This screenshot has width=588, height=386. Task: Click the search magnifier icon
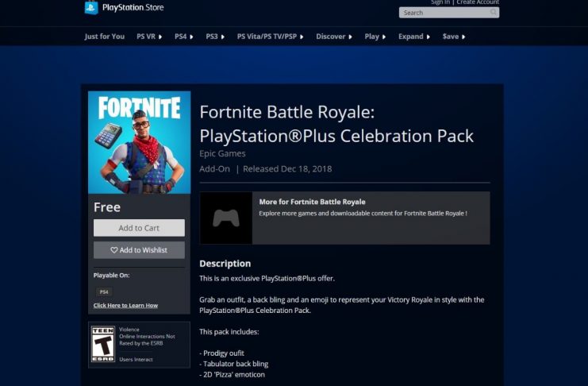(x=494, y=13)
